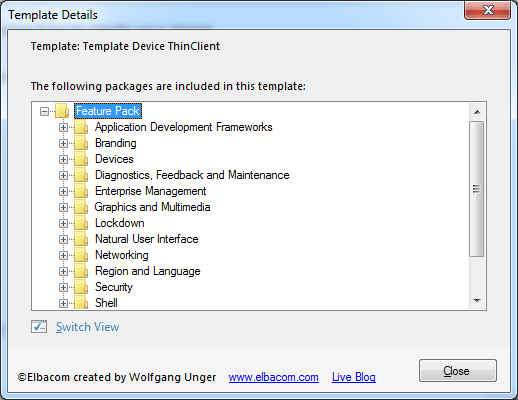The image size is (518, 400).
Task: Click the Lockdown folder icon
Action: click(x=81, y=223)
